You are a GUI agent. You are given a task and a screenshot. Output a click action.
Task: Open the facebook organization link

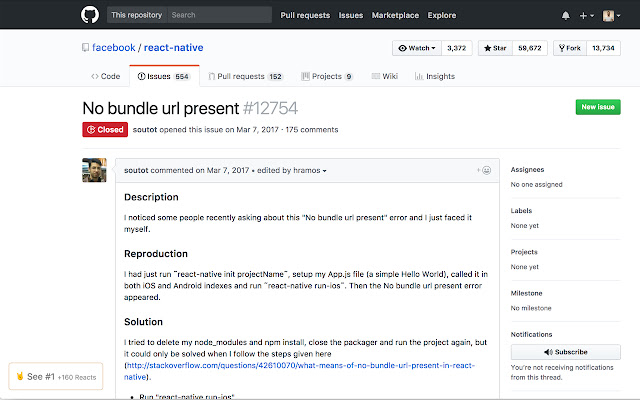click(113, 47)
